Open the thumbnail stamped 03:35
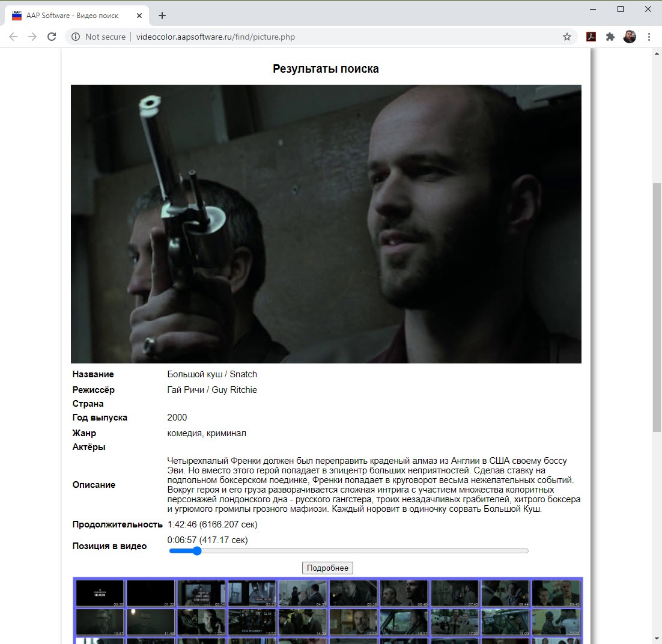 252,593
